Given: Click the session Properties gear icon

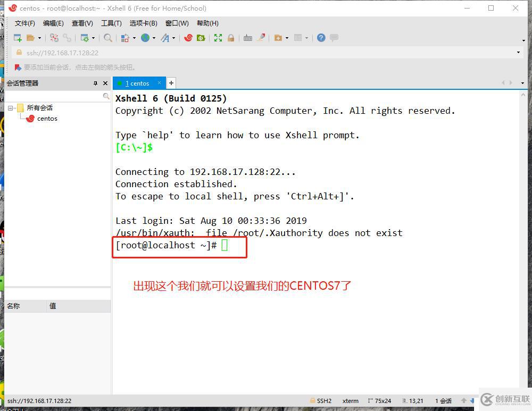Looking at the screenshot, I should (x=85, y=38).
